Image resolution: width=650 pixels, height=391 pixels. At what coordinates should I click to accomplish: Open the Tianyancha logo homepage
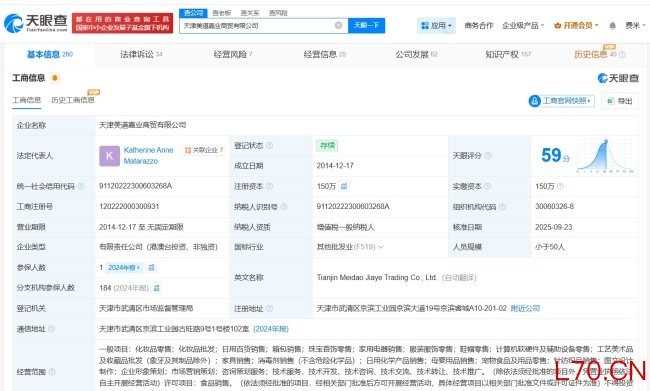[36, 23]
